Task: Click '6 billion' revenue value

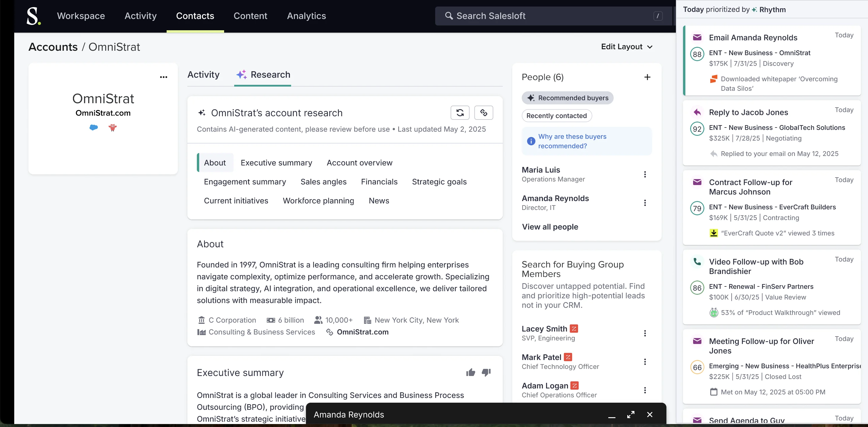Action: (x=291, y=320)
